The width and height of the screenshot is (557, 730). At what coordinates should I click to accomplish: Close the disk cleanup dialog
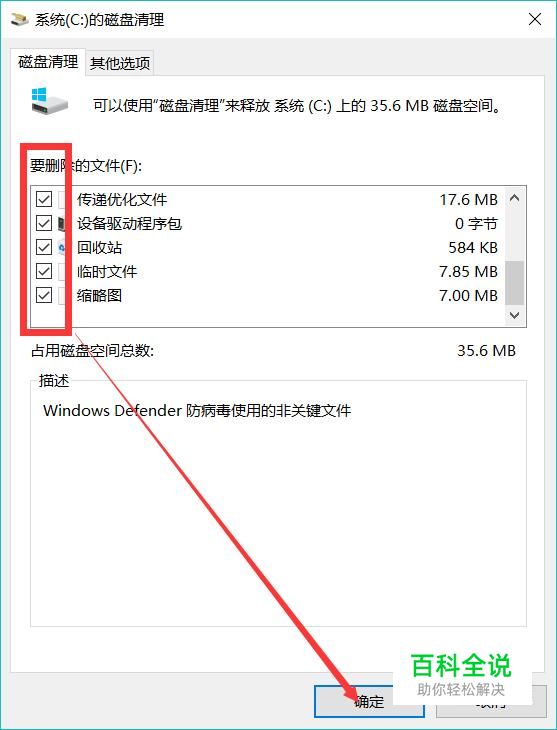tap(535, 20)
